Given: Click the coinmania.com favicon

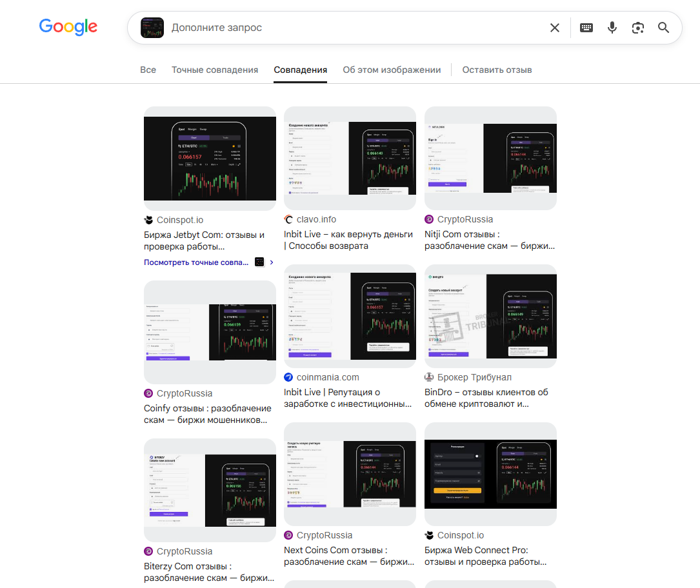Looking at the screenshot, I should [x=288, y=377].
